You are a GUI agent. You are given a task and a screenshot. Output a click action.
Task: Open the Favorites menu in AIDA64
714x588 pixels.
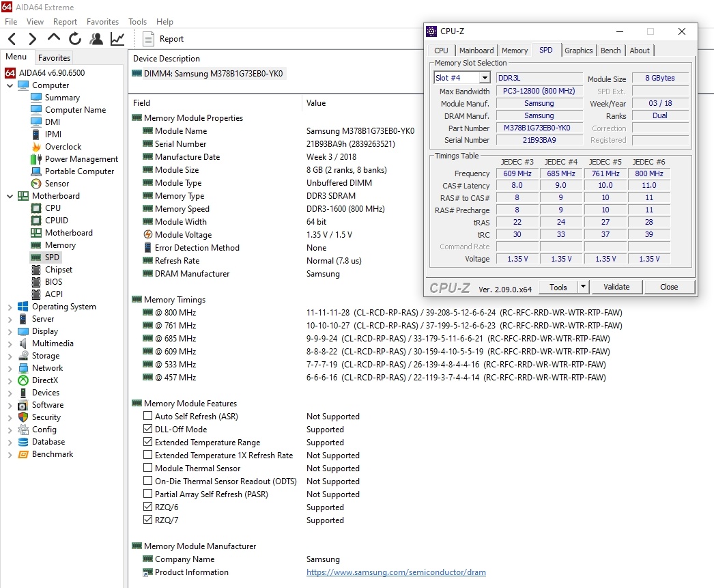[x=102, y=21]
